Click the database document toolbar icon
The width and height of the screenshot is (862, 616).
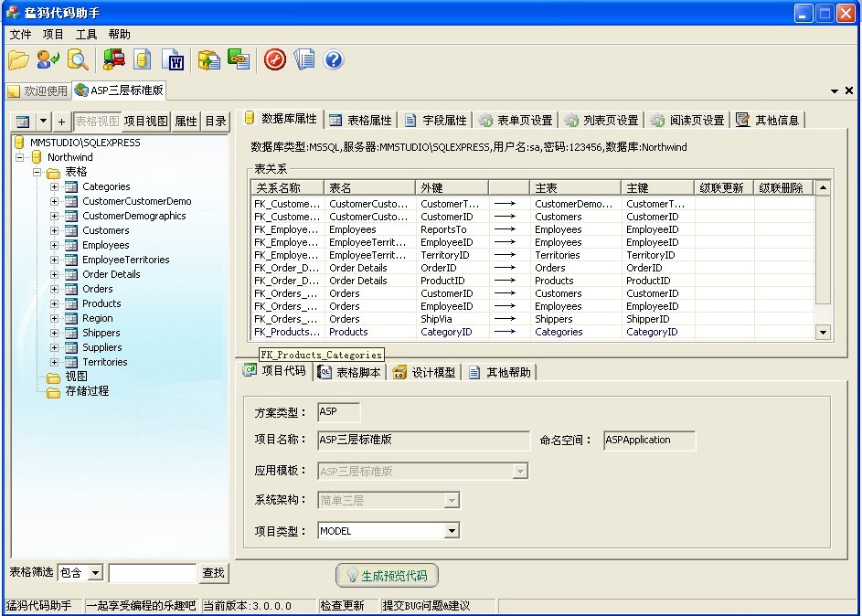coord(142,59)
